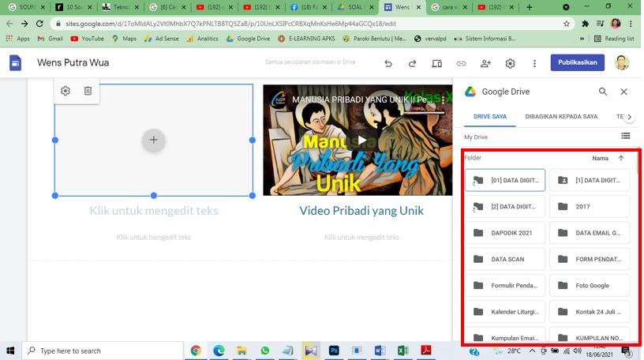Toggle list view in Drive panel
Screen dimensions: 644x360
(625, 137)
